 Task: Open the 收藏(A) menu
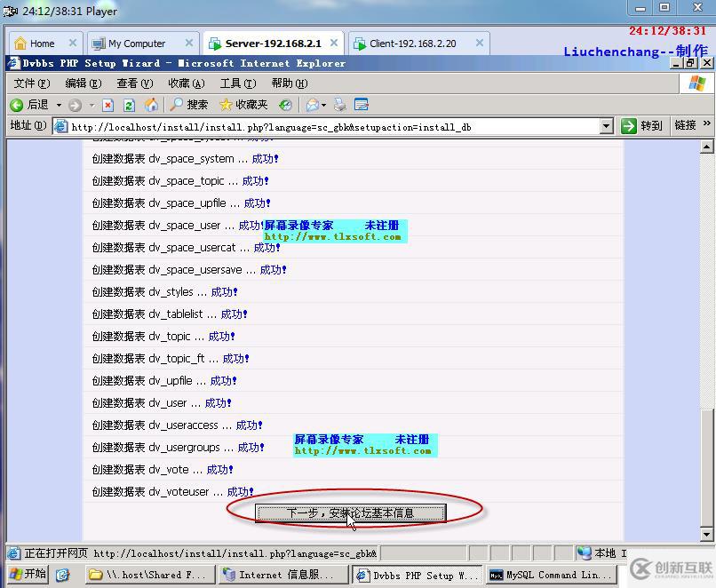click(x=186, y=83)
